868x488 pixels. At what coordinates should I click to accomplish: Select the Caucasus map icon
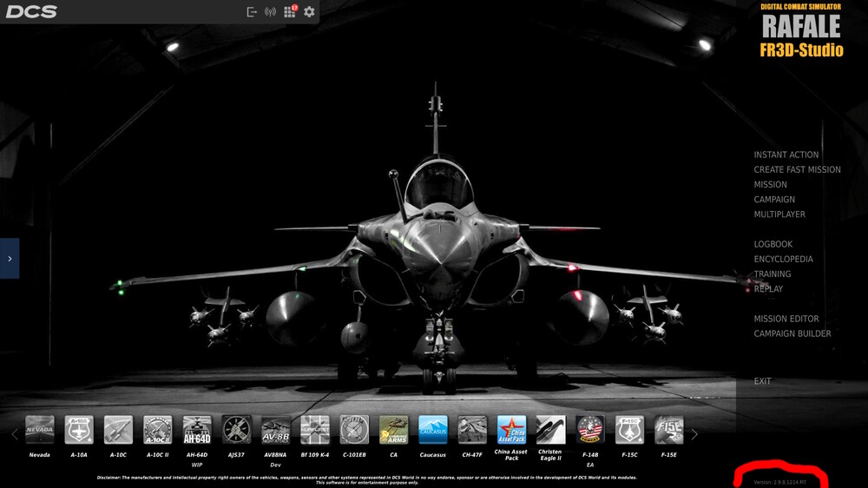(433, 430)
